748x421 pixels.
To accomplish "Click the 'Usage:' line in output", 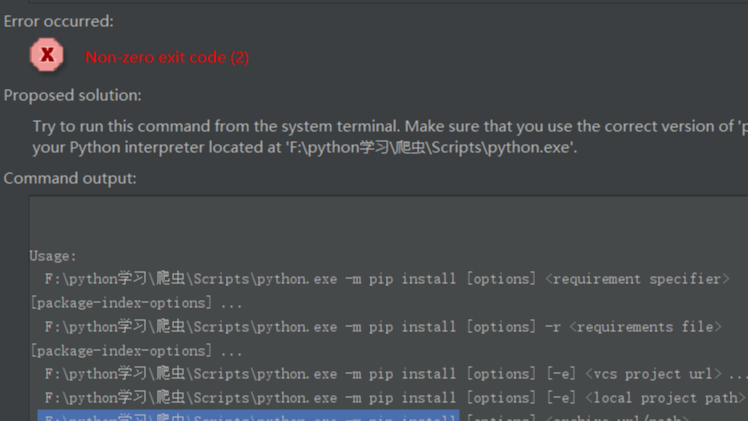I will [53, 256].
